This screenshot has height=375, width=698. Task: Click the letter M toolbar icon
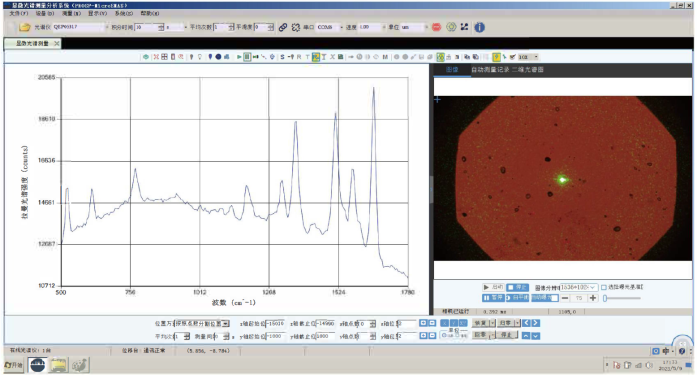[x=385, y=57]
